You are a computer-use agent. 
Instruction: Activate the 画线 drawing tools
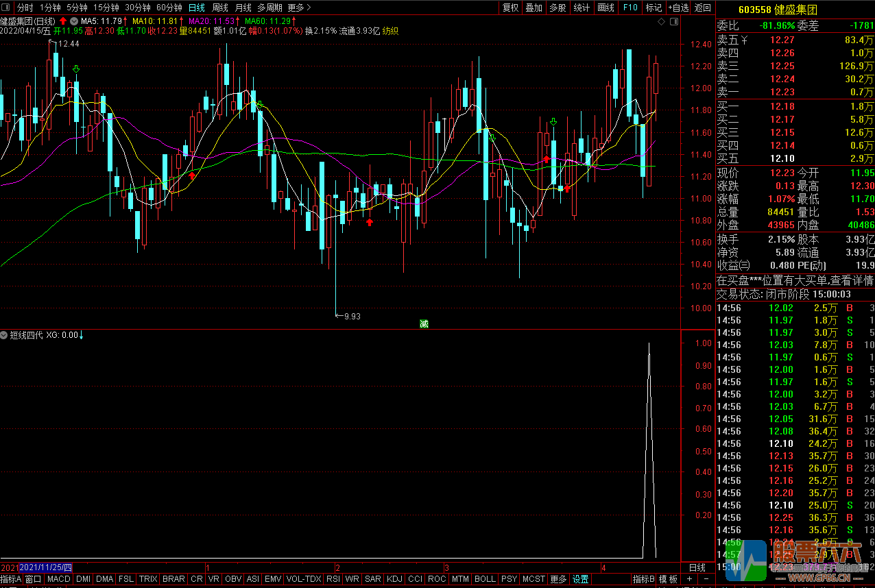(x=606, y=8)
